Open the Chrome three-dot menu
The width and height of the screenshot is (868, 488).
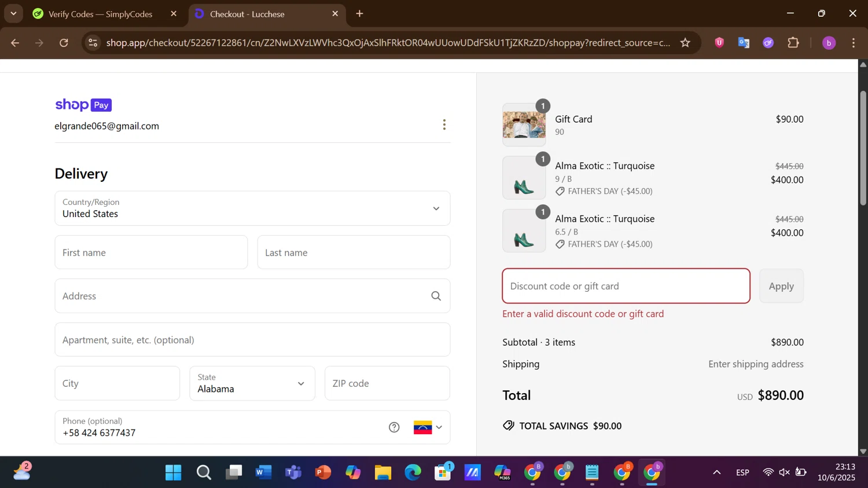pyautogui.click(x=854, y=43)
